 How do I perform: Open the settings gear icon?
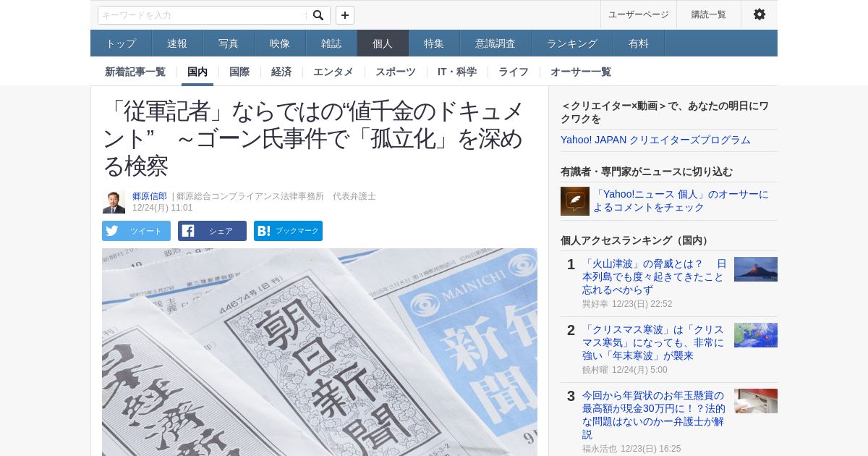coord(759,14)
